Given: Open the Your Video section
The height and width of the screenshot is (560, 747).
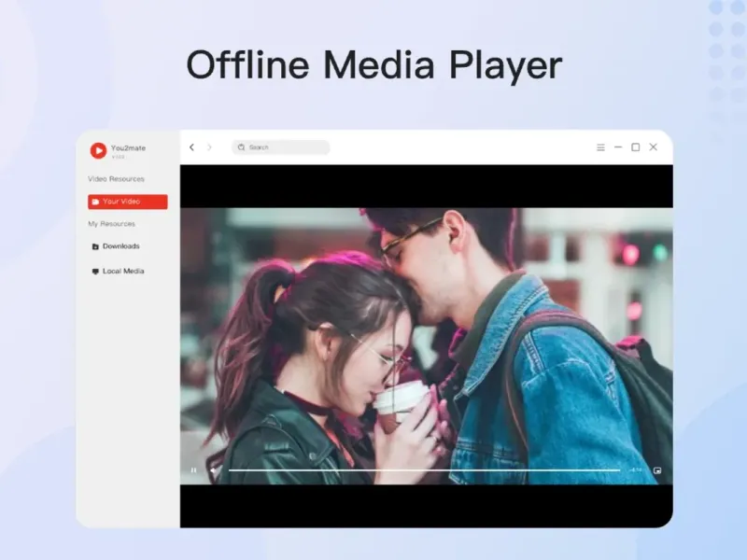Looking at the screenshot, I should 128,202.
